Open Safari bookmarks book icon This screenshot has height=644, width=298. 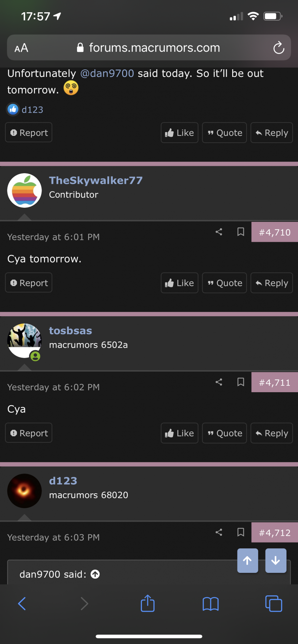point(211,604)
